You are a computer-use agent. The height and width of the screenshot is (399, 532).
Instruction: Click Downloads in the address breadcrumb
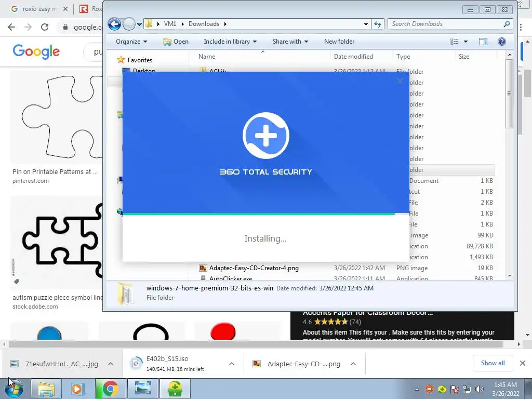(x=204, y=24)
